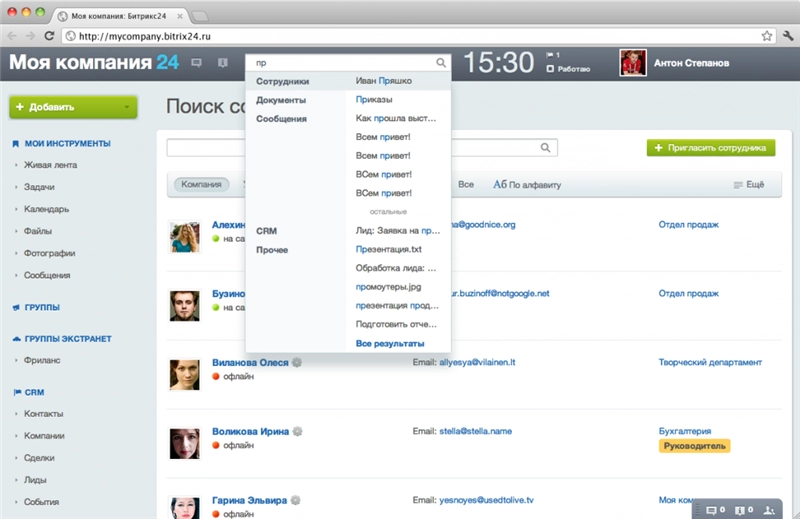This screenshot has width=800, height=519.
Task: Open the browser wrench settings menu
Action: [787, 36]
